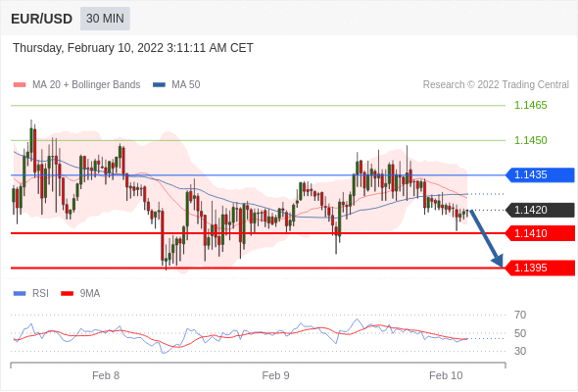The width and height of the screenshot is (578, 392).
Task: Click the blue RSI legend swatch
Action: (x=20, y=294)
